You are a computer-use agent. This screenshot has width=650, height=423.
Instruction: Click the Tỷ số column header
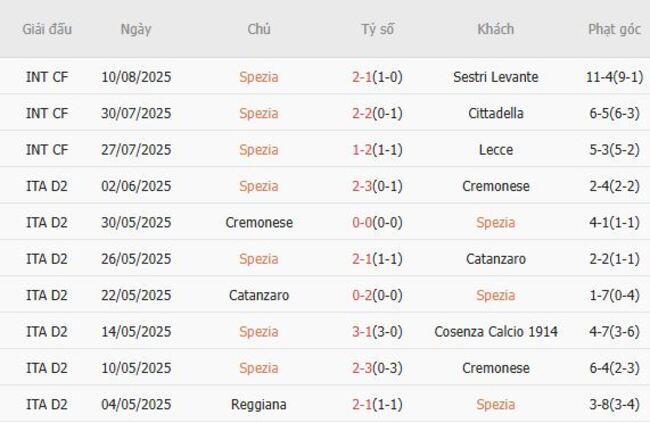pos(377,29)
